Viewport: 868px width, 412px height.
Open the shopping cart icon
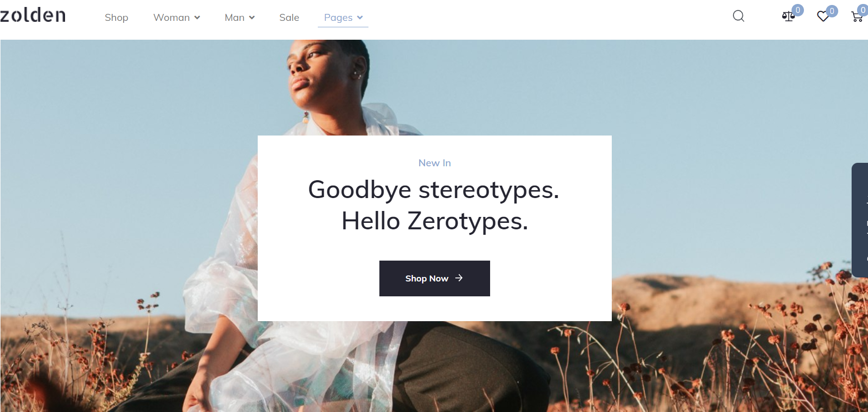[x=857, y=17]
